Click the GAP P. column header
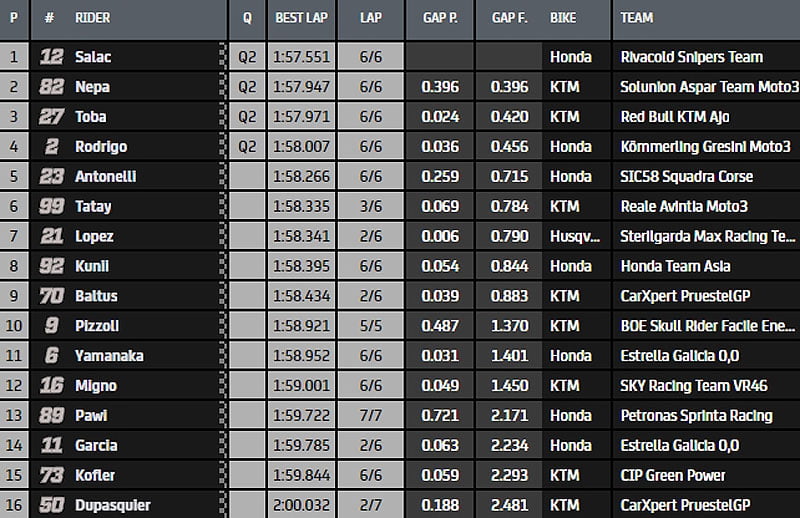Viewport: 800px width, 518px height. [x=440, y=17]
